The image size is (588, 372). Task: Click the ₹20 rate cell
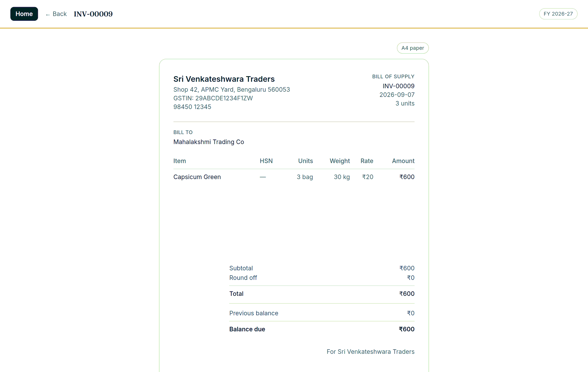coord(368,177)
